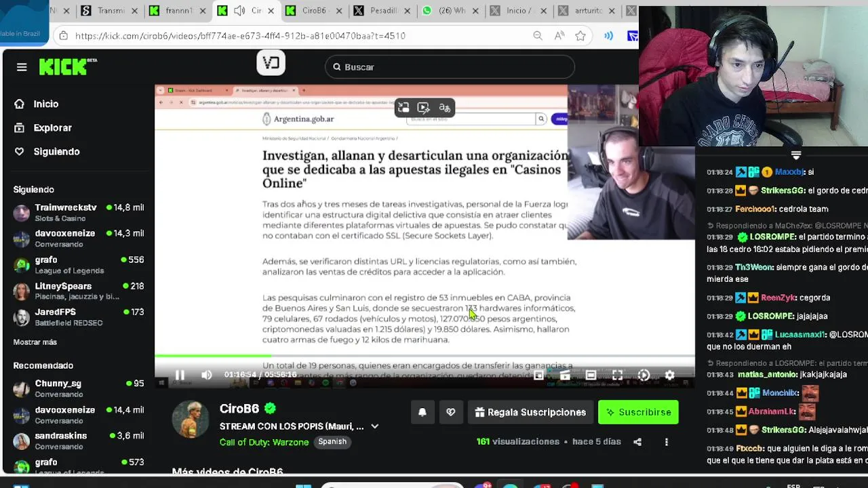868x488 pixels.
Task: Toggle video player fullscreen
Action: tap(617, 375)
